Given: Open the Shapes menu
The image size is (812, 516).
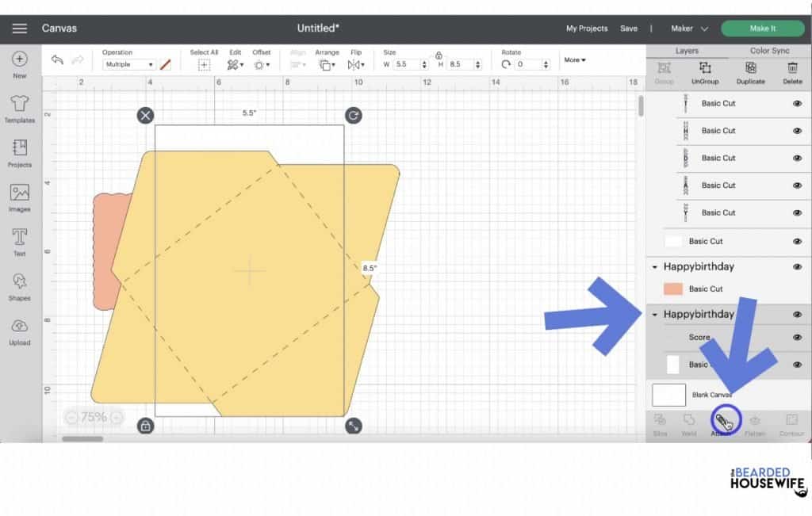Looking at the screenshot, I should pos(20,285).
